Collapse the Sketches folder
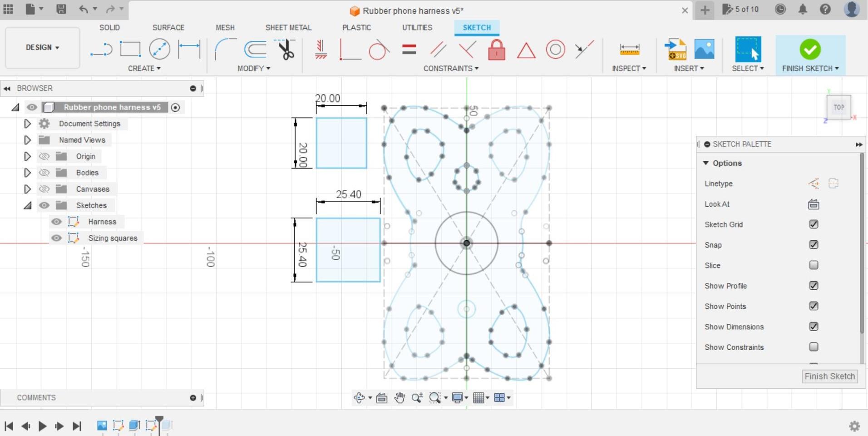The image size is (868, 436). click(x=27, y=205)
